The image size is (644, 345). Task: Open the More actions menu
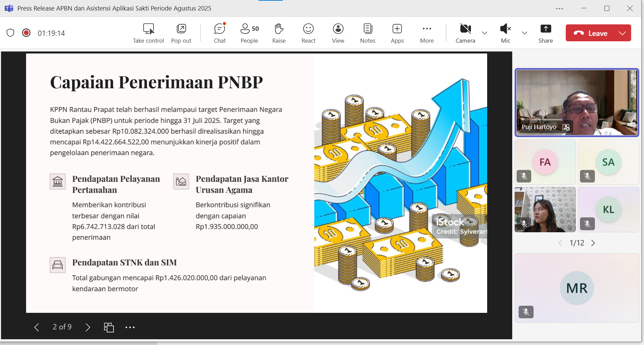click(x=427, y=33)
